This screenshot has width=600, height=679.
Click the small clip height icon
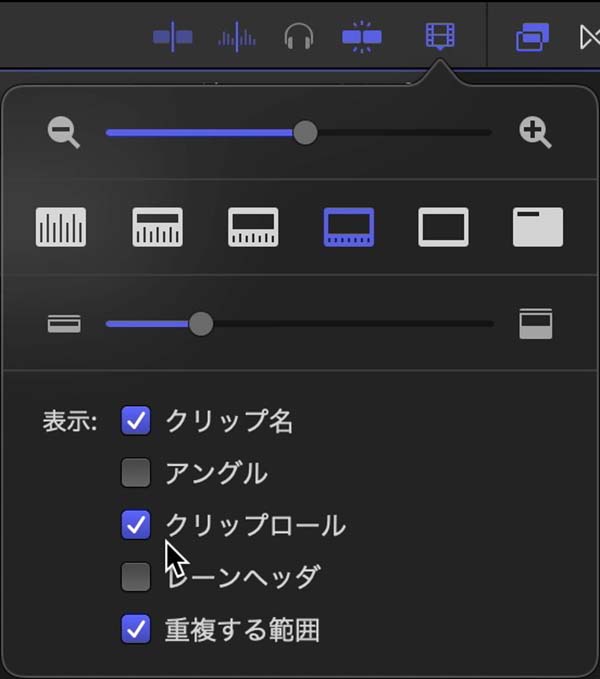64,324
